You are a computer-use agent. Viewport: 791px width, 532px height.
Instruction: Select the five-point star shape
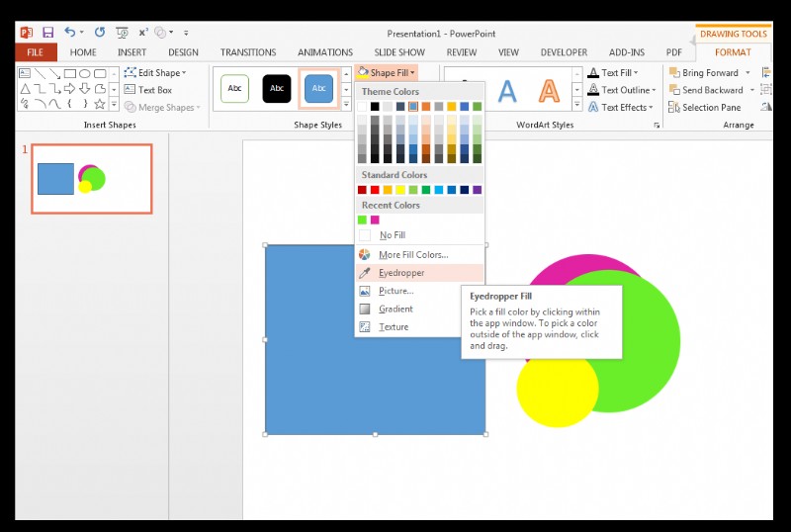coord(100,105)
